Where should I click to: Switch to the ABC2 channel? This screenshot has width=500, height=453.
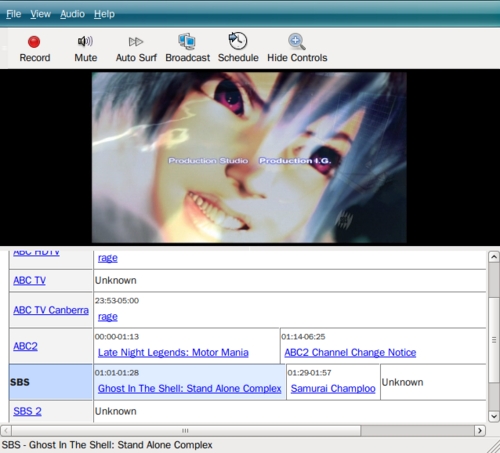(x=25, y=346)
